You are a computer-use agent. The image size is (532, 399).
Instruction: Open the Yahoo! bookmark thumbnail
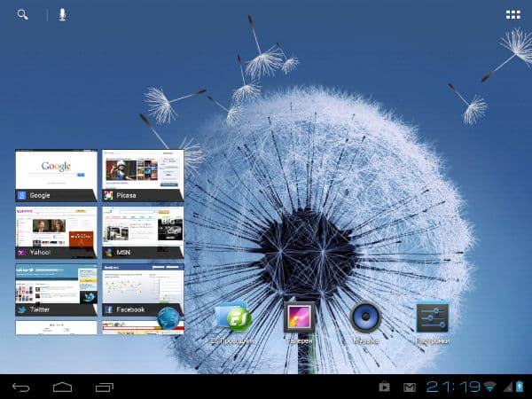tap(56, 232)
